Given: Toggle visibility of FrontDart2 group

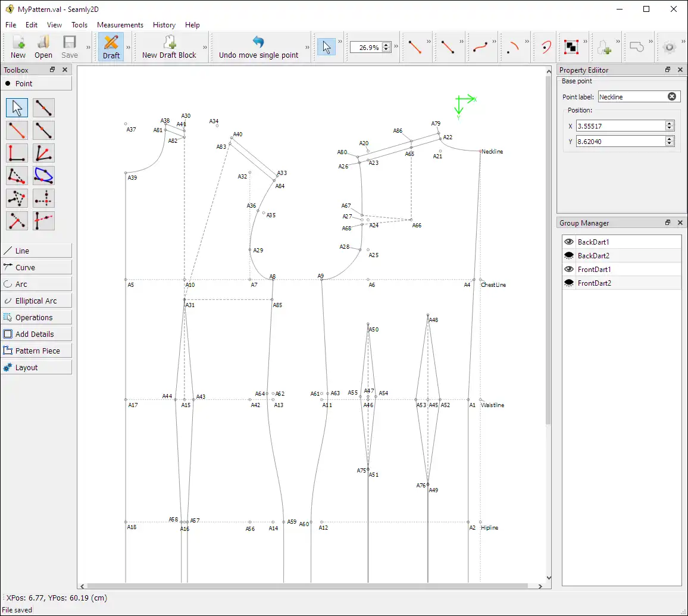Looking at the screenshot, I should point(568,283).
